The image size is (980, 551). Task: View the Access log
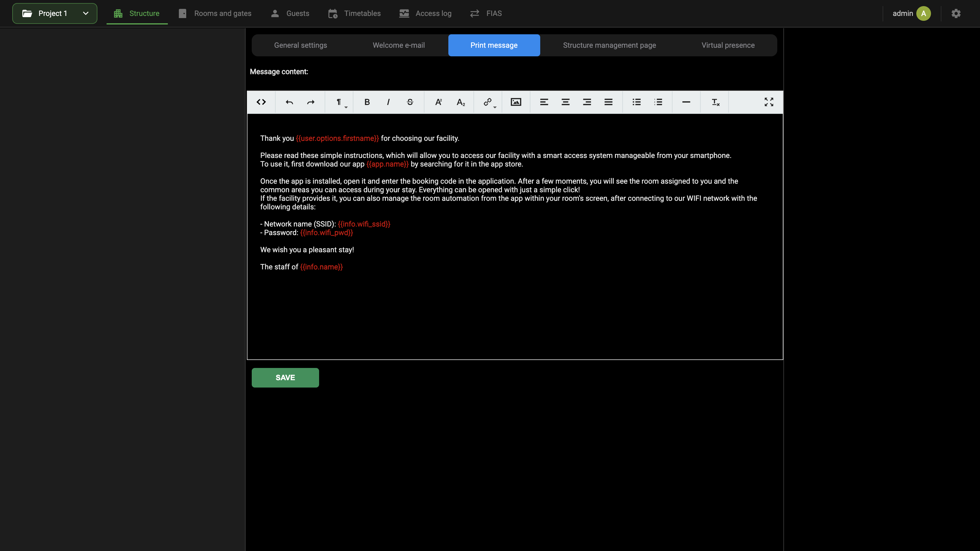425,13
